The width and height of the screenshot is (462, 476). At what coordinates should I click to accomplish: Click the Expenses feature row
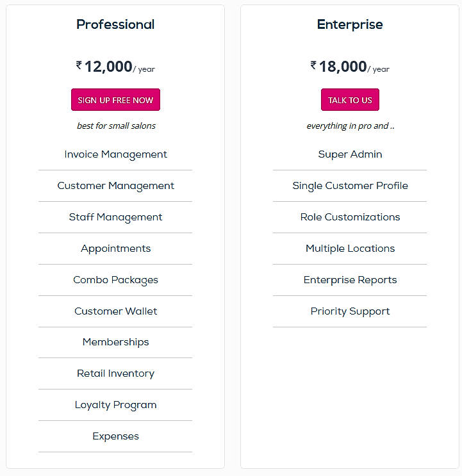(115, 436)
